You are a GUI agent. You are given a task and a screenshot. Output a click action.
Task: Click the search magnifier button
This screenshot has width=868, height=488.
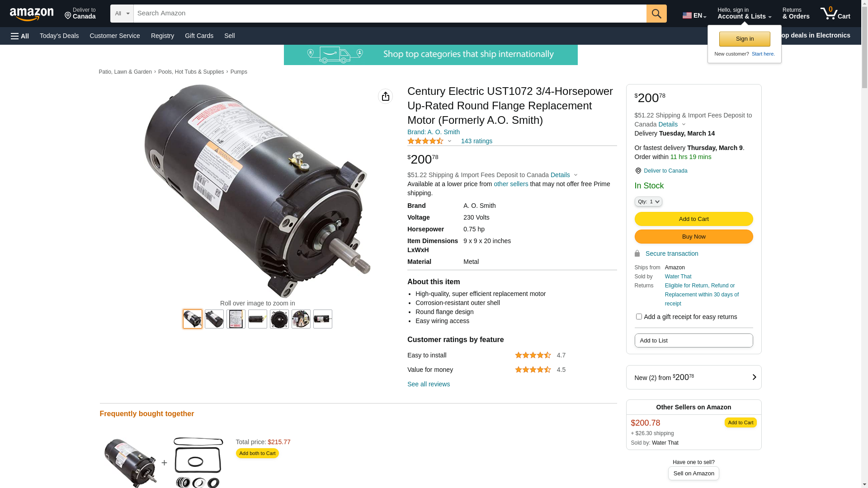point(656,14)
